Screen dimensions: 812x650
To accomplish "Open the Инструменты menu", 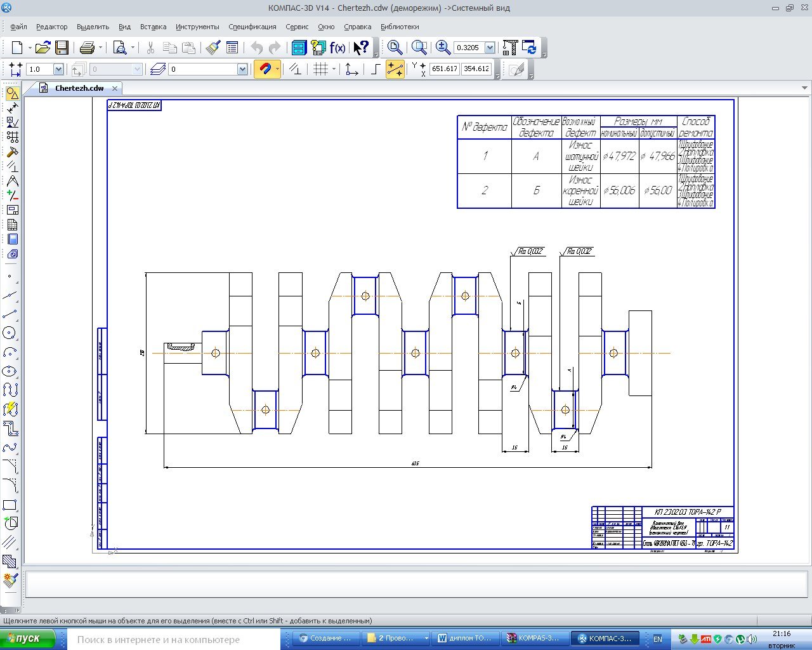I will pyautogui.click(x=197, y=27).
